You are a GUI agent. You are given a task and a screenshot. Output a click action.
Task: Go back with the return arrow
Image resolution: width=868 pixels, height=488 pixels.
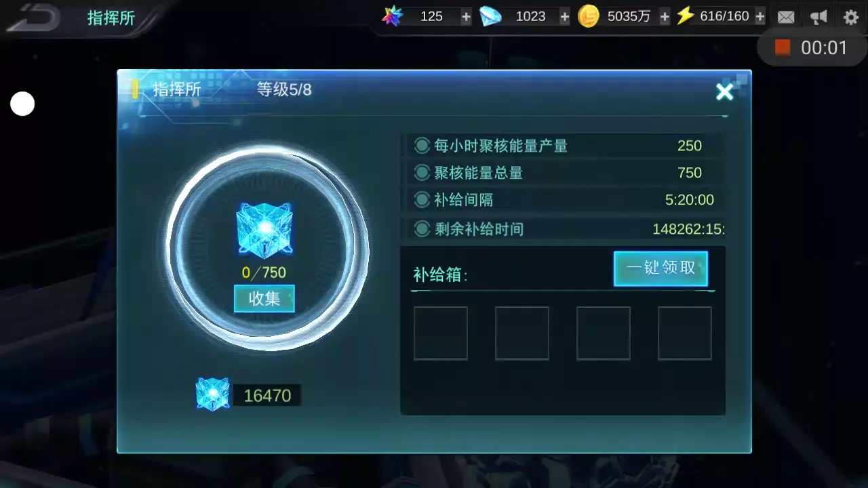point(33,18)
